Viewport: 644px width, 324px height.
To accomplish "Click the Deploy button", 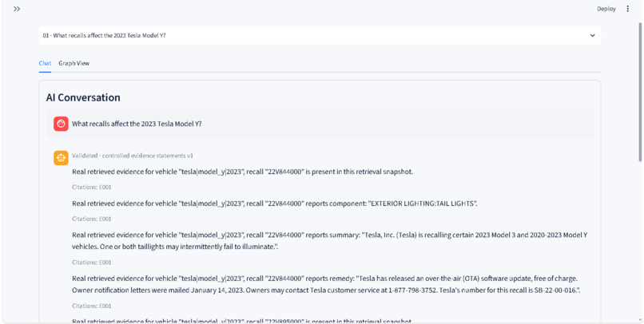I will click(606, 9).
